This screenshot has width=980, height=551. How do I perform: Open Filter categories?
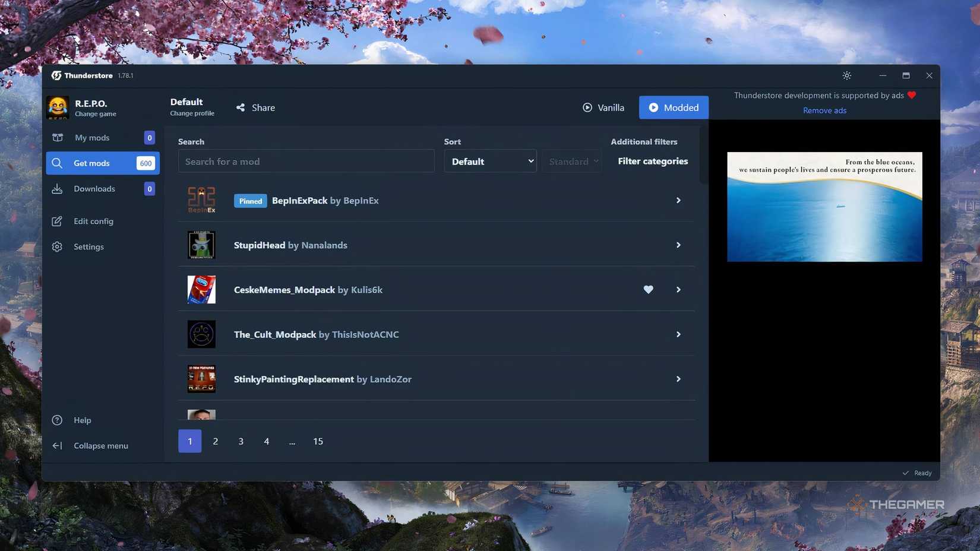(x=652, y=161)
